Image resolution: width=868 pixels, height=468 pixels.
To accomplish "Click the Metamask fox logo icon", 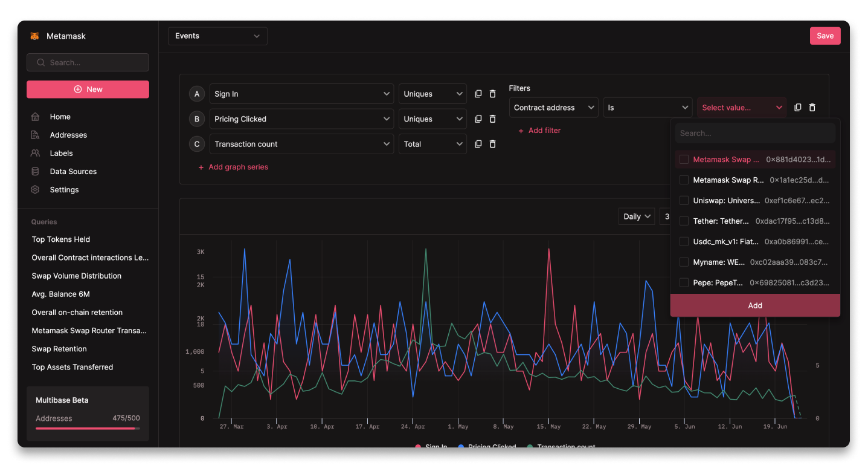I will 35,36.
